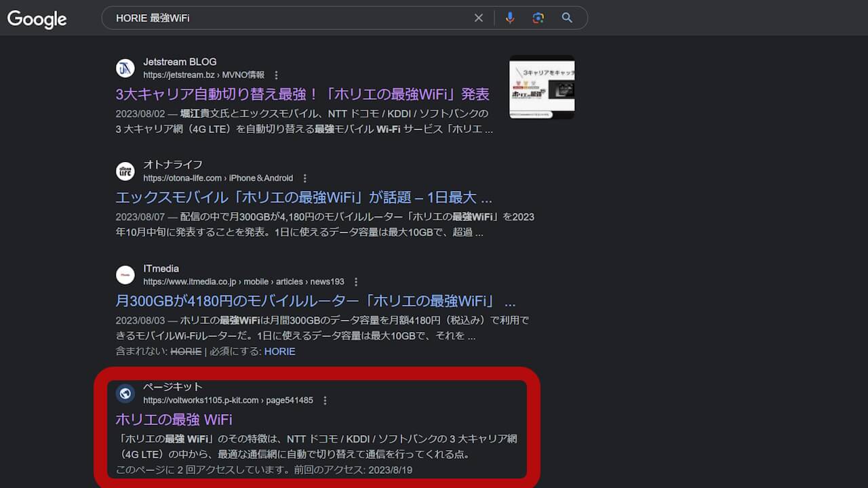Open the three-dot menu on the Jetstream result
868x488 pixels.
pyautogui.click(x=276, y=75)
